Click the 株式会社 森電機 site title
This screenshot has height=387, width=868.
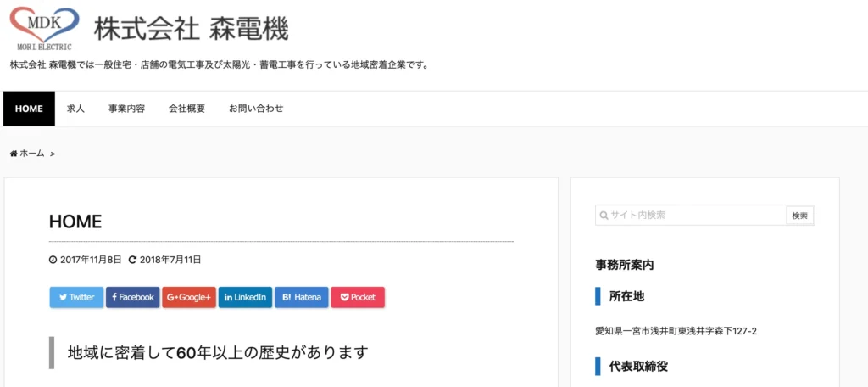tap(191, 29)
